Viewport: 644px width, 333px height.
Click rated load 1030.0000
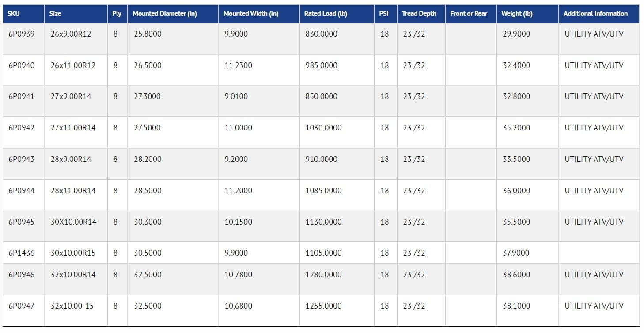point(323,128)
